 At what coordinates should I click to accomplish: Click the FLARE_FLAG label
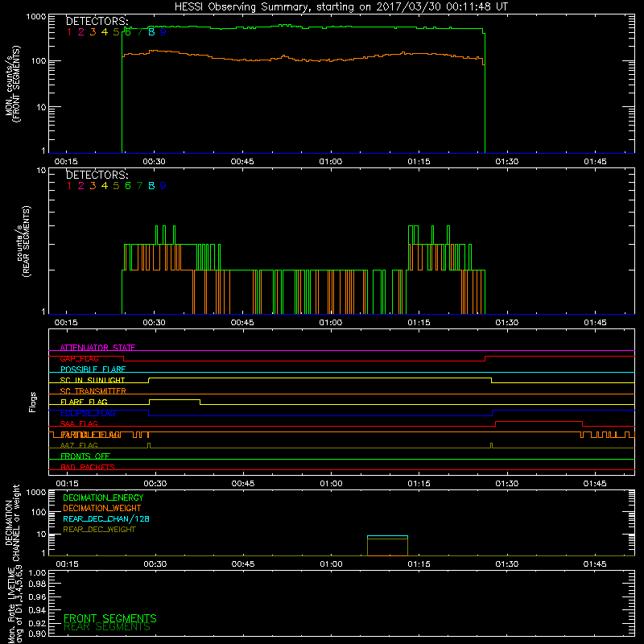84,402
